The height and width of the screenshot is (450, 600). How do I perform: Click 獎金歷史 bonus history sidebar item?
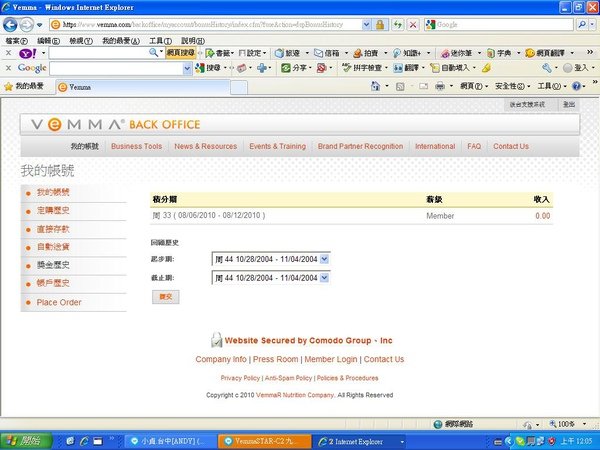53,265
